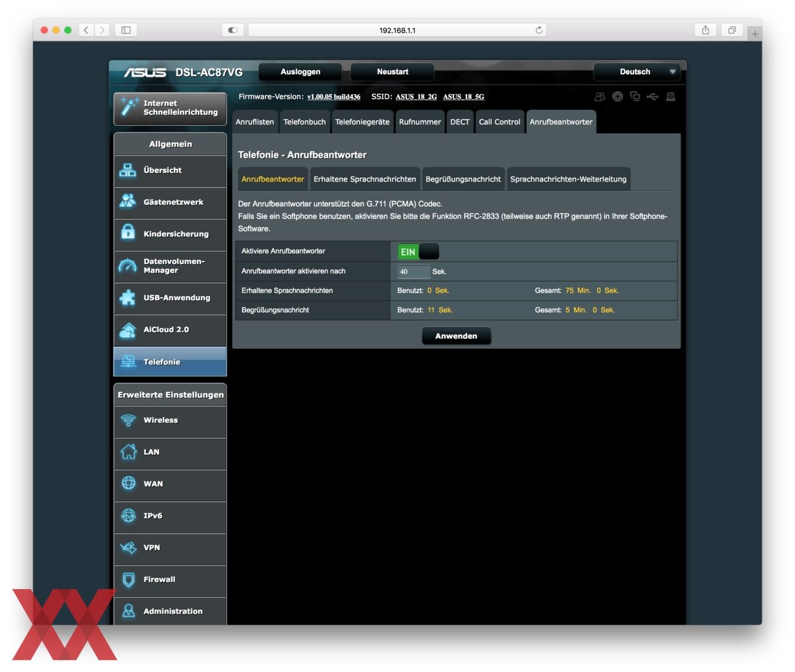
Task: Click the WAN globe icon
Action: 128,483
